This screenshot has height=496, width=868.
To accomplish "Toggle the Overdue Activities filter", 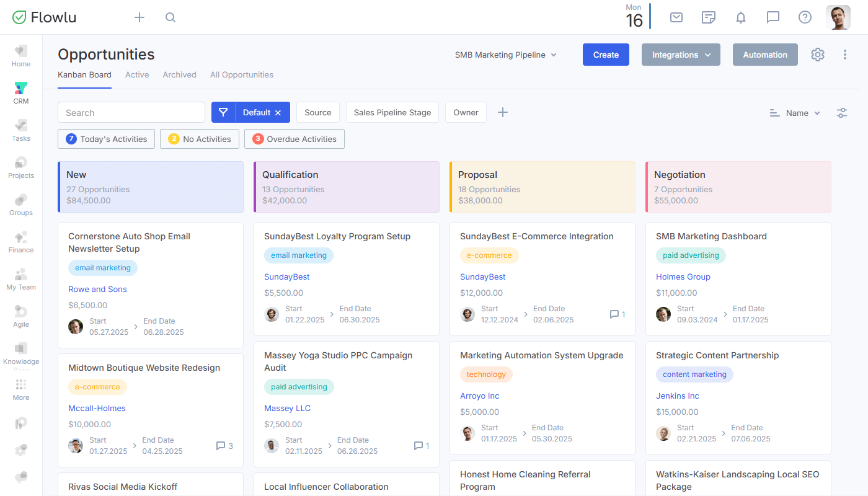I will (x=294, y=139).
